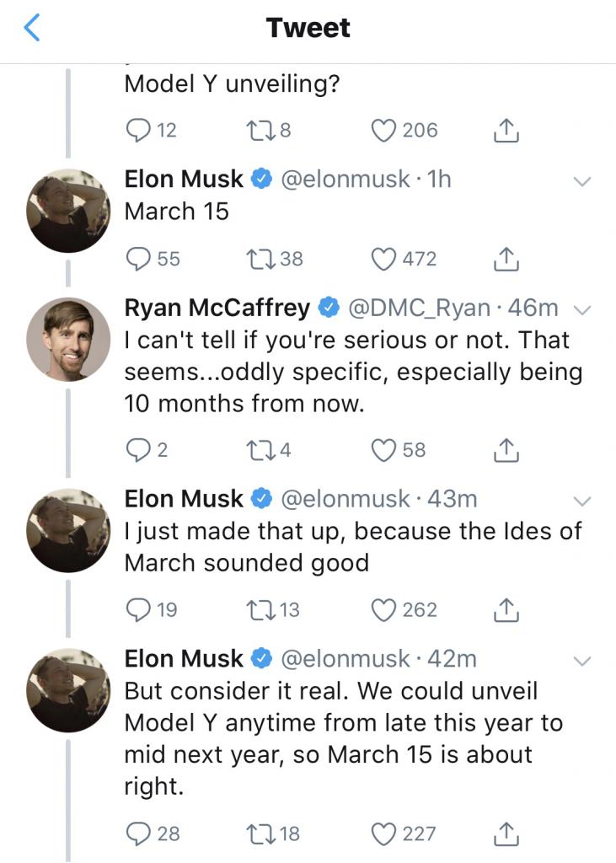Retweet the "Ides of March" tweet
Image resolution: width=616 pixels, height=863 pixels.
254,609
